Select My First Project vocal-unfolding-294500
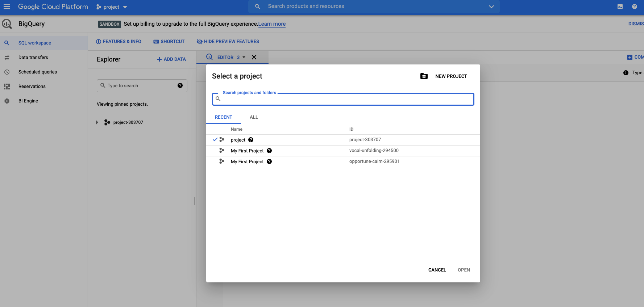The image size is (644, 307). pos(343,151)
